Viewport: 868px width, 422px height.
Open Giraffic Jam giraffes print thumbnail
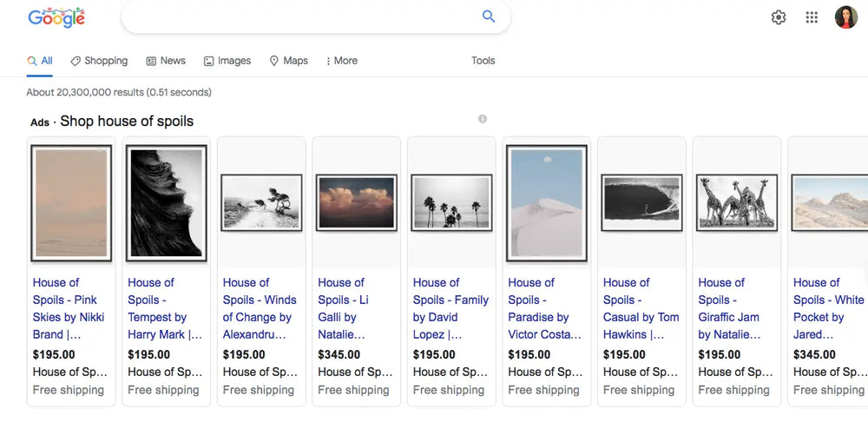737,202
